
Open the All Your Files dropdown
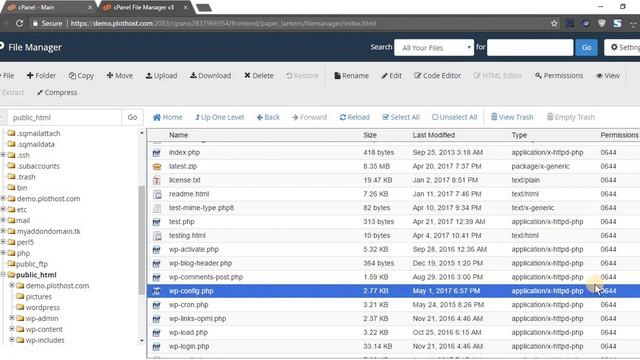[434, 47]
